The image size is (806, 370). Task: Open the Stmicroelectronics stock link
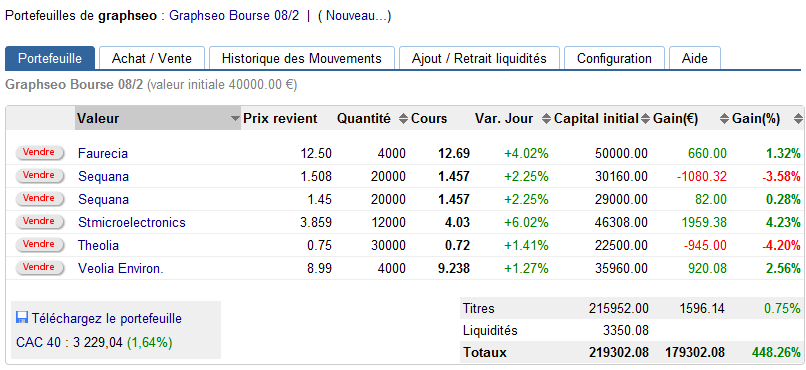(x=132, y=223)
